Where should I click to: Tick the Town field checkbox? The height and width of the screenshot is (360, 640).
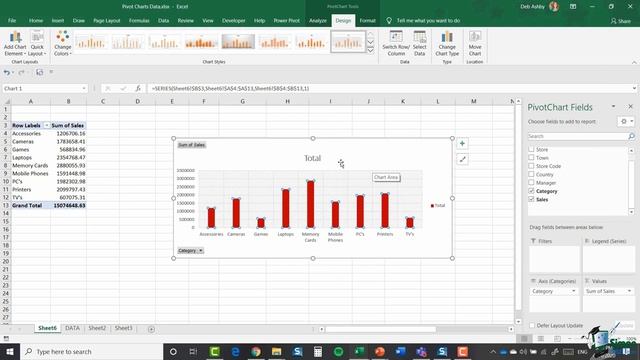click(531, 158)
